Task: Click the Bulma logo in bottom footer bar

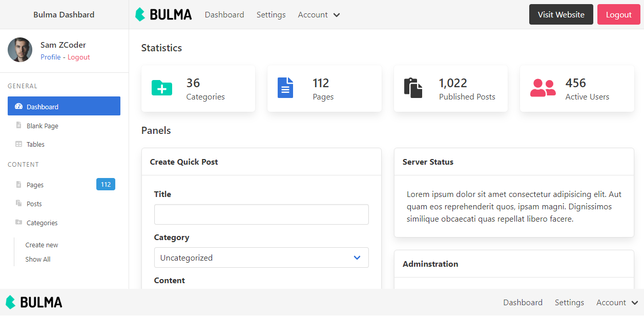Action: (x=34, y=302)
